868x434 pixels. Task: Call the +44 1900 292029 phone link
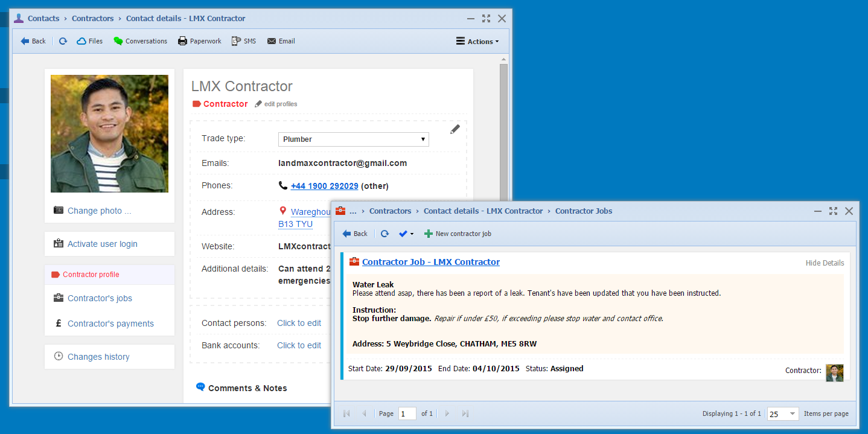(324, 186)
